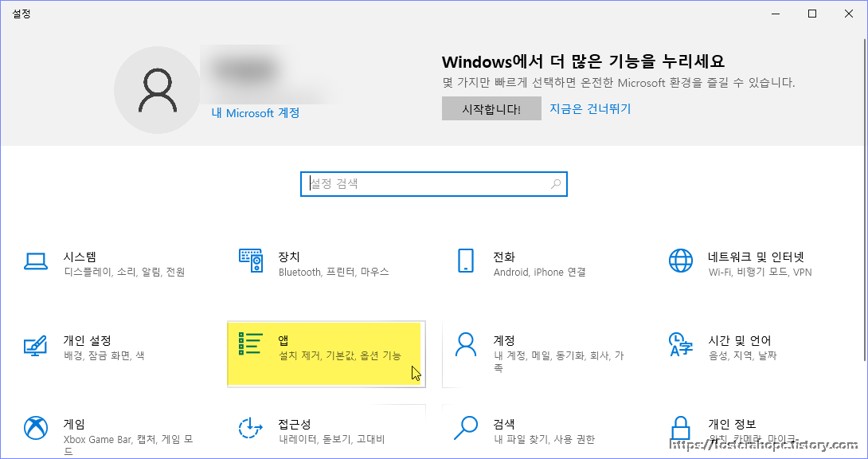Click the 접근성 title text
Screen dimensions: 868x459
click(295, 425)
